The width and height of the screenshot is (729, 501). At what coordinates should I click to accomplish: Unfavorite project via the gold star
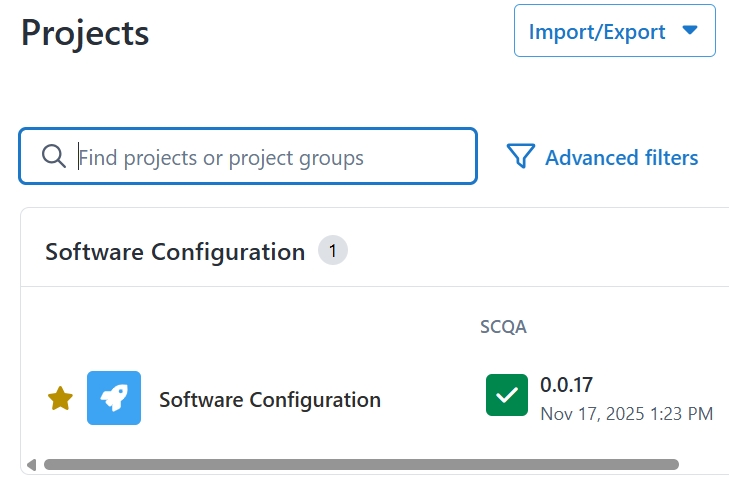(61, 399)
